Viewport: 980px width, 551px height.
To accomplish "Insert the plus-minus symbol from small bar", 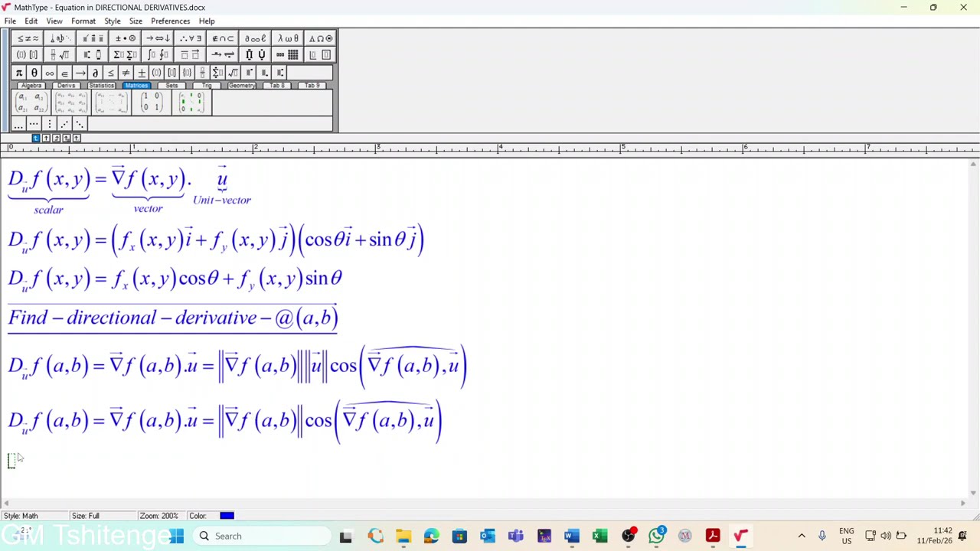I will (142, 73).
